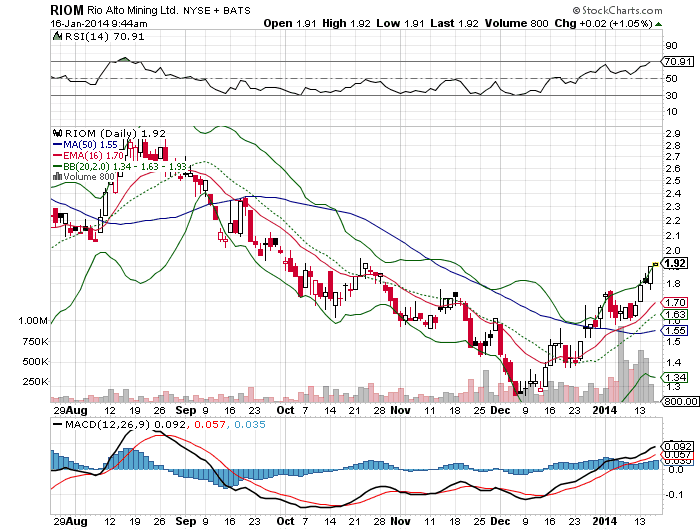Click the 800.00 volume tag
This screenshot has height=530, width=700.
[681, 401]
